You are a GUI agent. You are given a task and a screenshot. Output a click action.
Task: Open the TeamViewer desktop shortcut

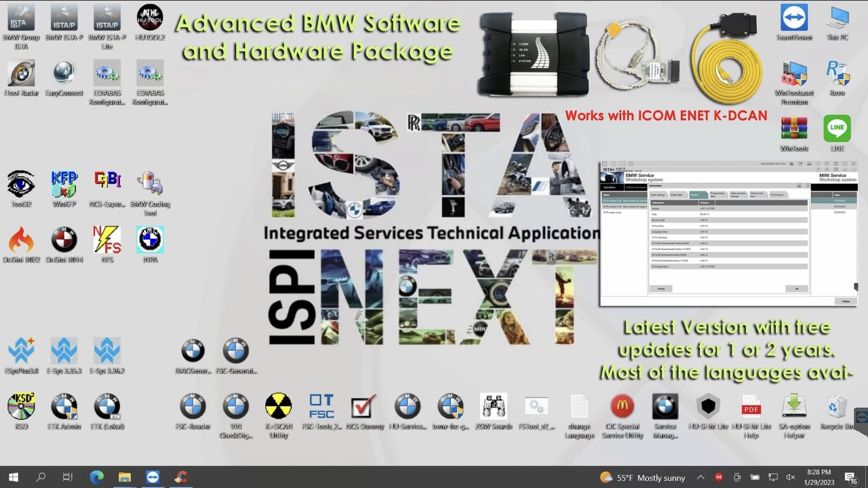[x=794, y=19]
